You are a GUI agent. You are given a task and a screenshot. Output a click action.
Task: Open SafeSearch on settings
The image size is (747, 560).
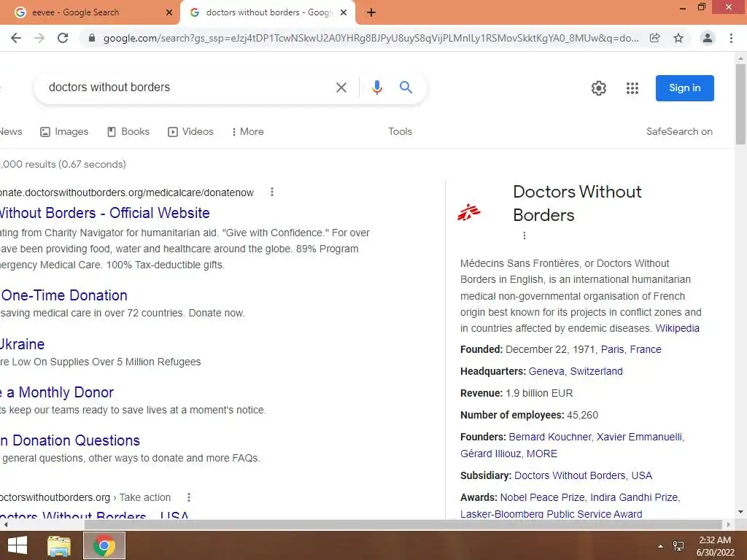point(679,131)
